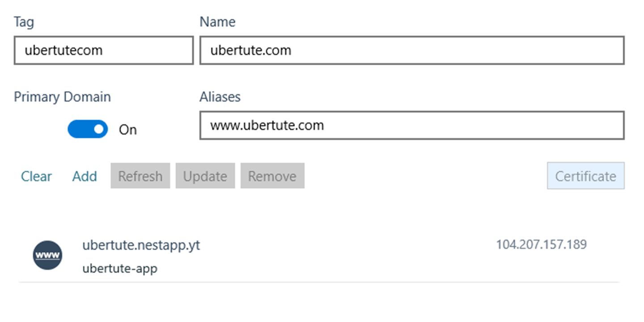Click the Remove button
Screen dimensions: 644x322
pos(272,176)
